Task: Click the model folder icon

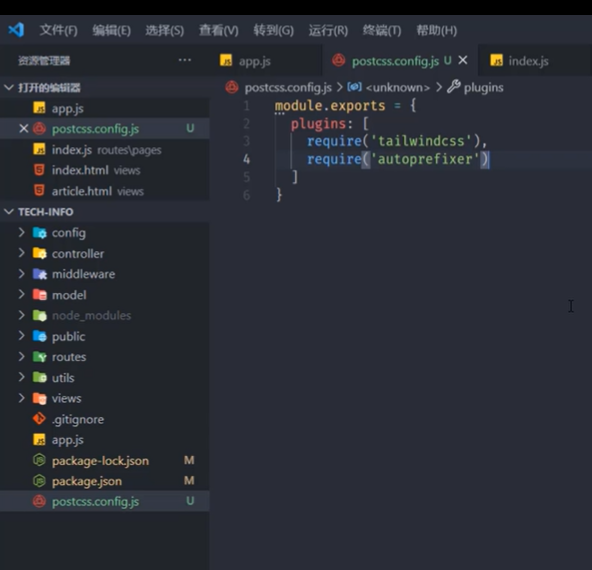Action: point(40,295)
